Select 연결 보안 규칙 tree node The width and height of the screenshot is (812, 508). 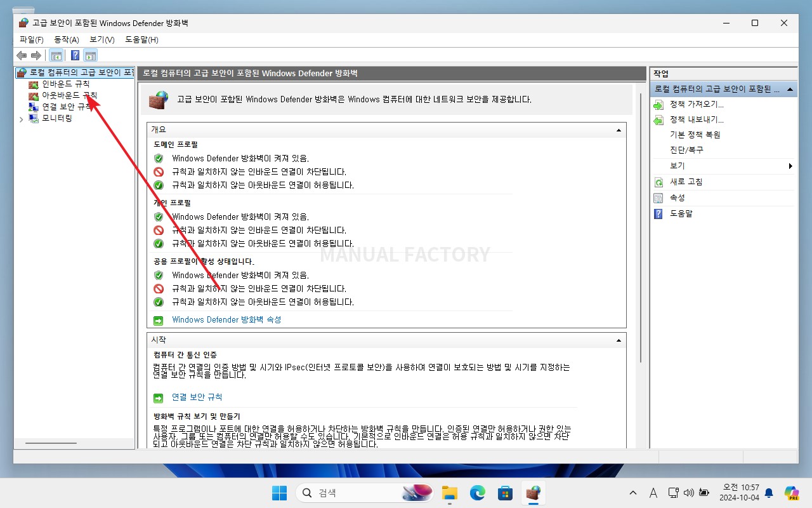67,107
